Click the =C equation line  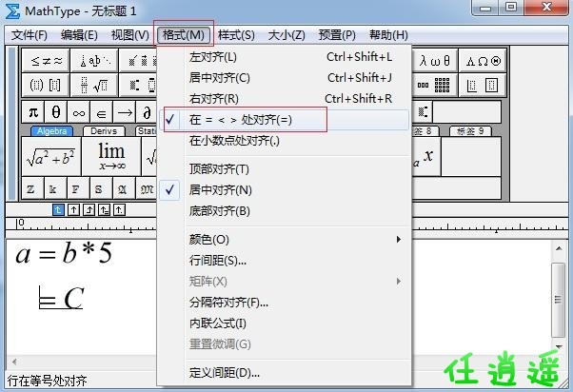pos(61,298)
